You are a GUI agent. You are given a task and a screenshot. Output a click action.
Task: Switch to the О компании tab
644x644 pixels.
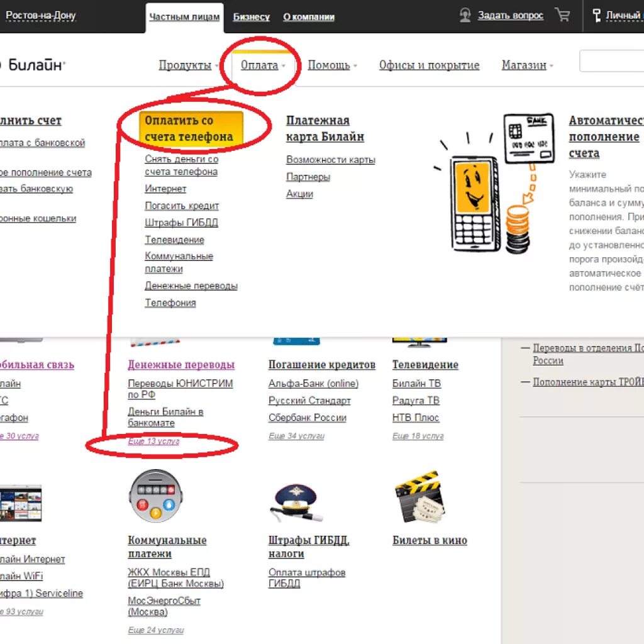308,17
